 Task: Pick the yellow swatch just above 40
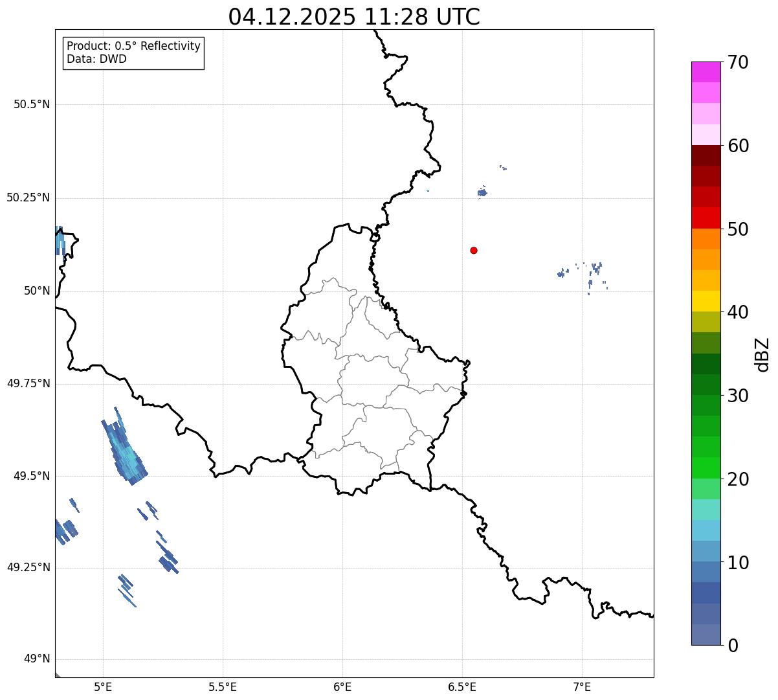coord(706,301)
